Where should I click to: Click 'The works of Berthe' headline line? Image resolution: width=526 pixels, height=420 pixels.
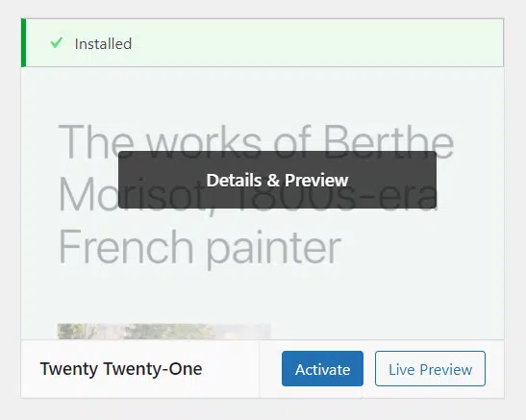[x=256, y=140]
